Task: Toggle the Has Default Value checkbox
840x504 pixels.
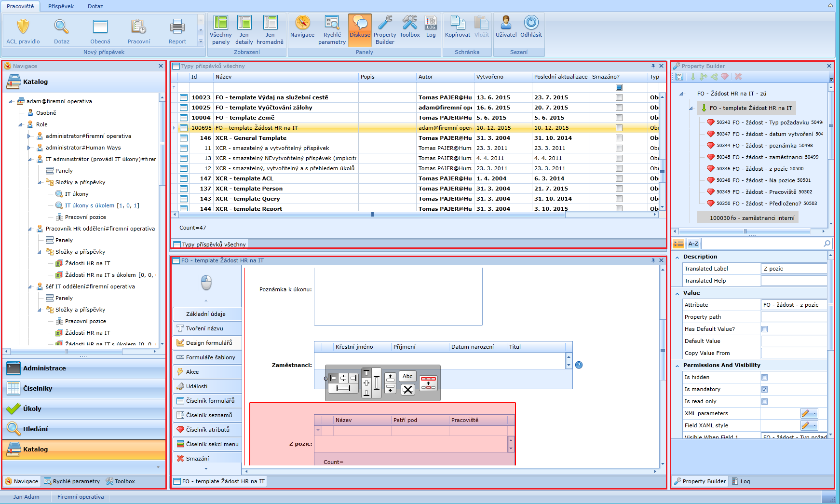Action: (764, 329)
